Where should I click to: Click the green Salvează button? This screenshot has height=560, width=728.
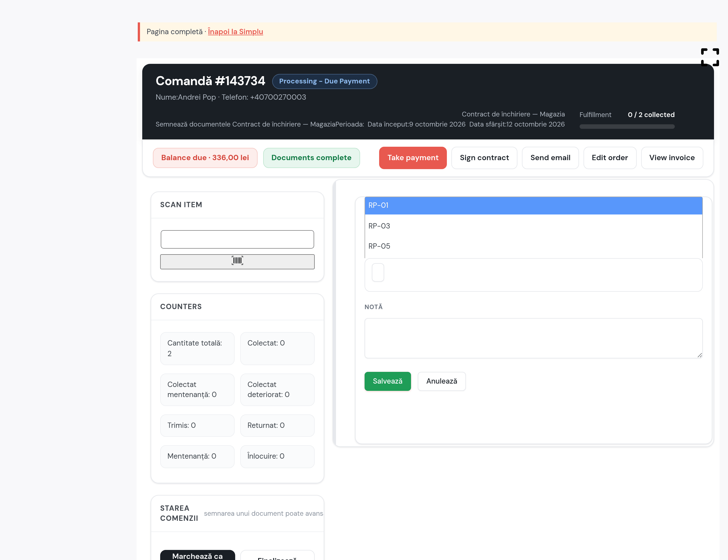[387, 381]
